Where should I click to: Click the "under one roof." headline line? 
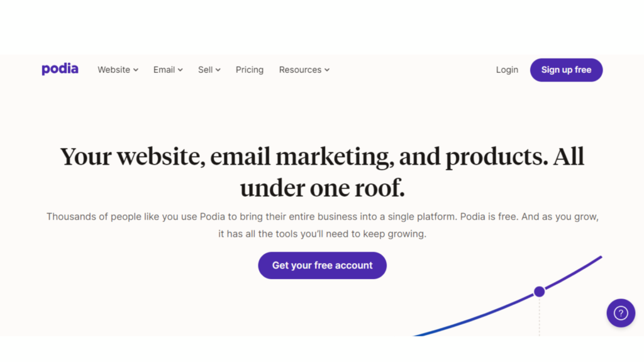tap(322, 187)
